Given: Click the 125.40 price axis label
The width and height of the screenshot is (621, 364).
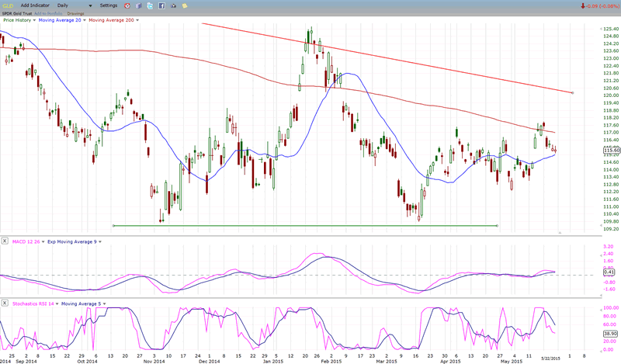Looking at the screenshot, I should pyautogui.click(x=611, y=29).
